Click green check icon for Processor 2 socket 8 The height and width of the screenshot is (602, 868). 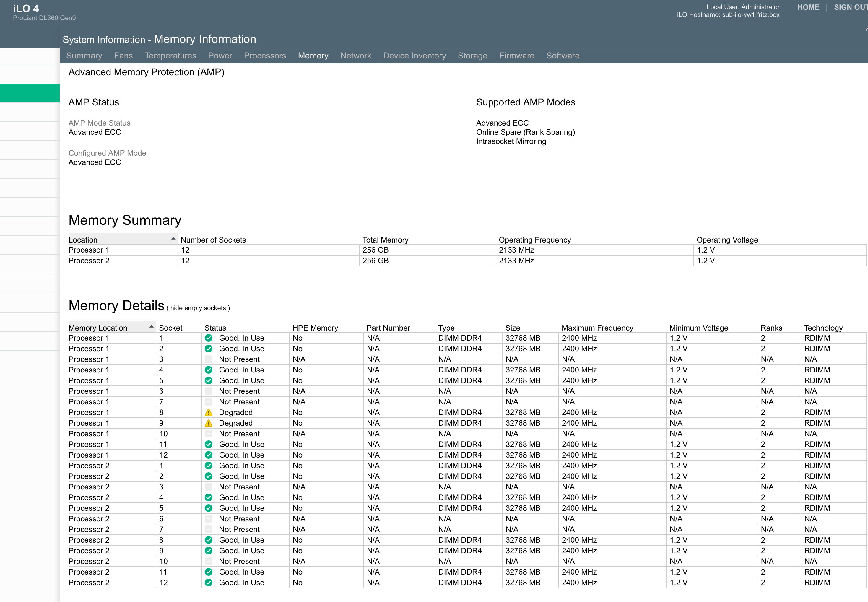pyautogui.click(x=208, y=540)
